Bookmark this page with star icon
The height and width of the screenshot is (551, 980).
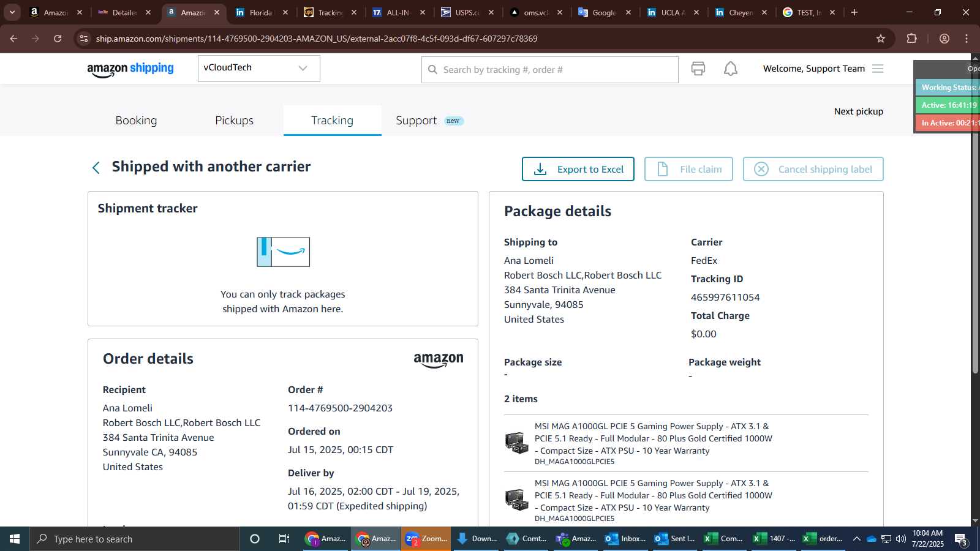click(x=881, y=39)
